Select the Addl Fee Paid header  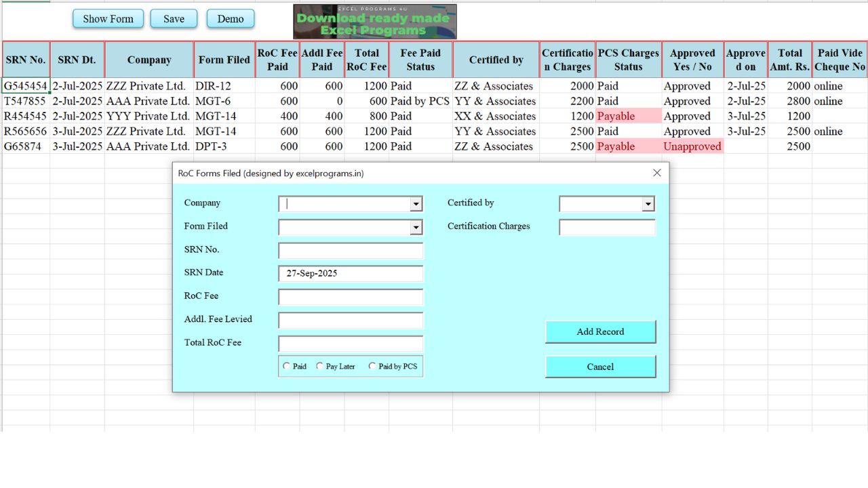point(322,60)
